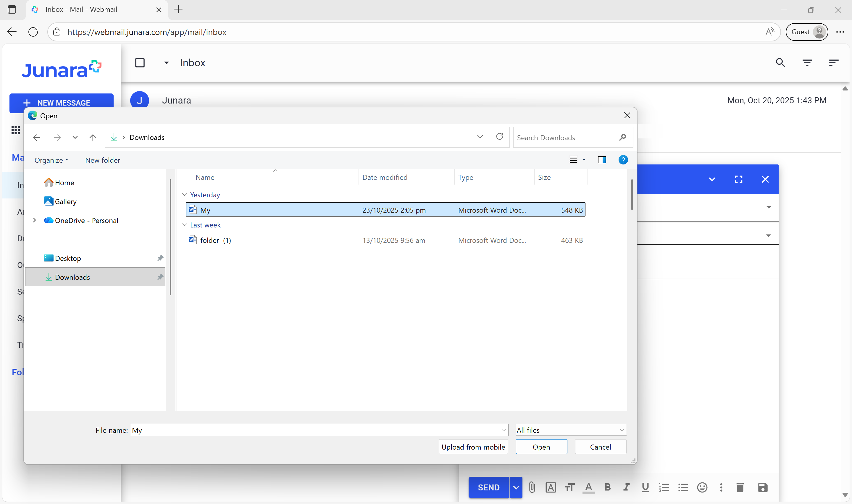Select the file folder (1)
This screenshot has height=504, width=852.
click(385, 240)
